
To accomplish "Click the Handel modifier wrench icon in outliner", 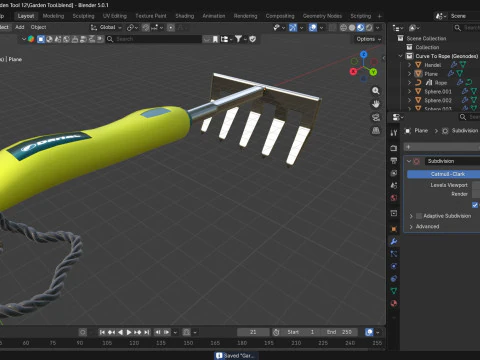I will coord(454,65).
